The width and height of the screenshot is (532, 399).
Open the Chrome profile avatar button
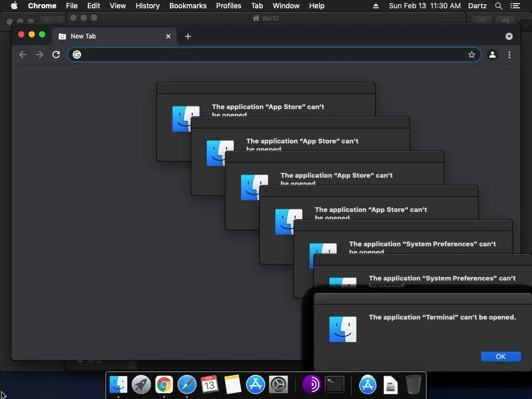click(x=493, y=55)
